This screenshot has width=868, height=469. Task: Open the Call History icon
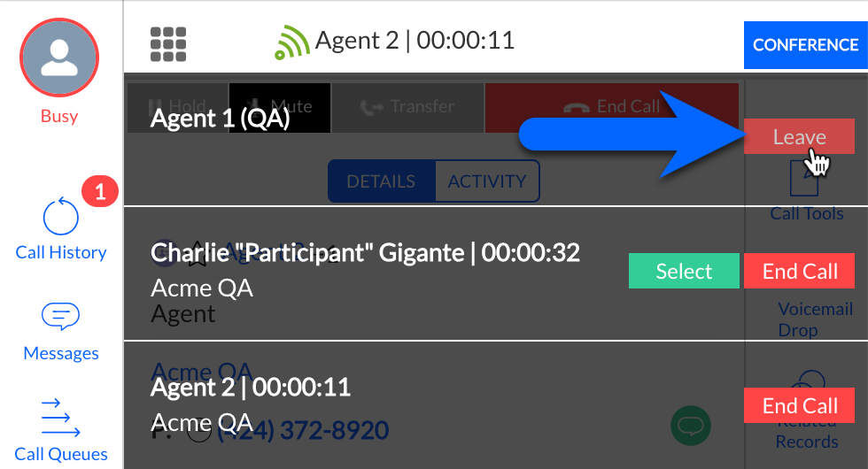(x=61, y=217)
